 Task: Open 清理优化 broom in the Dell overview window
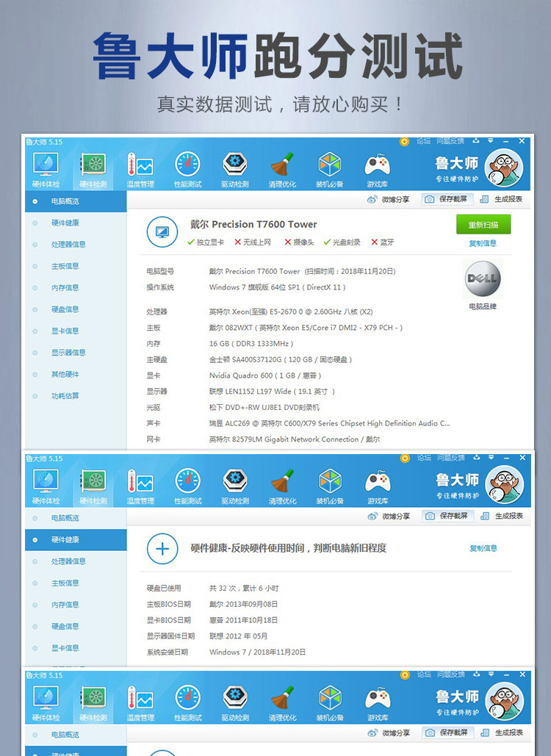(x=282, y=170)
